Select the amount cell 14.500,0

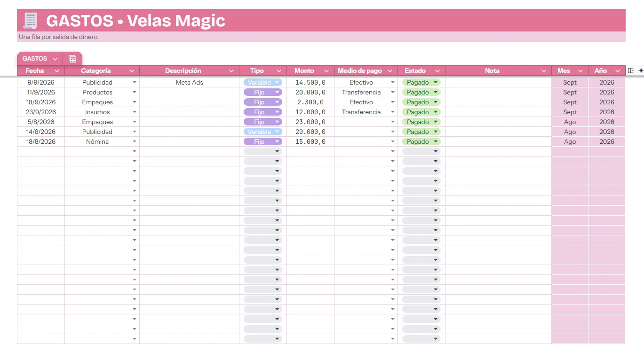click(310, 82)
